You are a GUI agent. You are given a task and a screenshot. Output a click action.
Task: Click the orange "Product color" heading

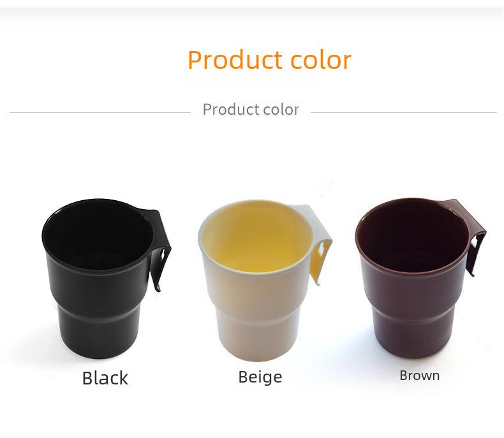[269, 61]
